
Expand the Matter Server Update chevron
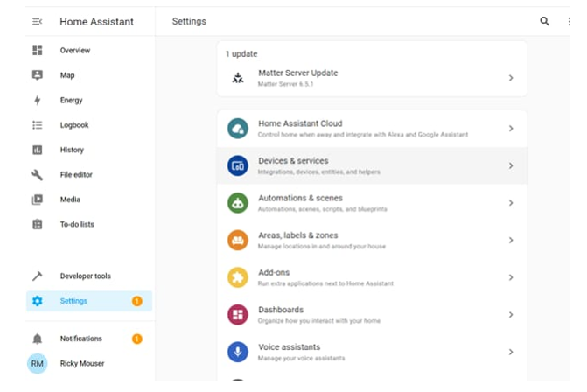pyautogui.click(x=511, y=78)
